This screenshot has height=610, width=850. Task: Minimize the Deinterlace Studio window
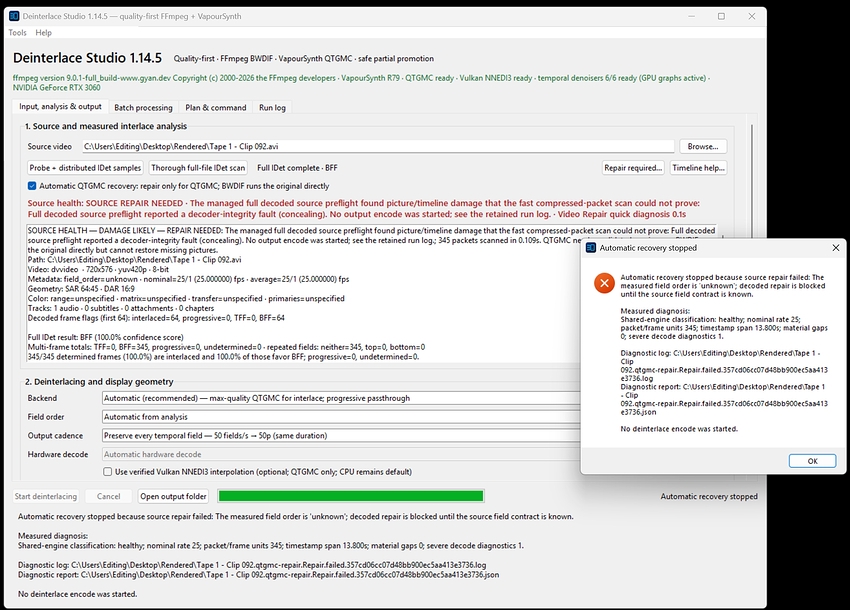click(x=691, y=16)
